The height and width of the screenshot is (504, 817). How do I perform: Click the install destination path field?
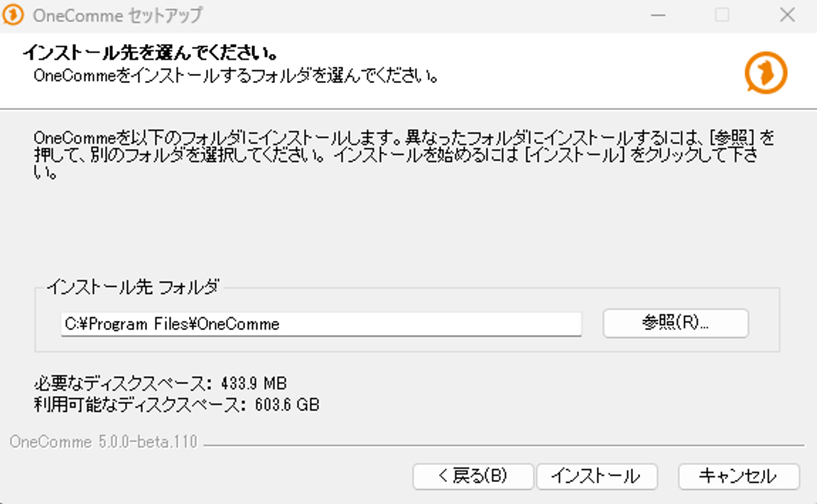(321, 324)
